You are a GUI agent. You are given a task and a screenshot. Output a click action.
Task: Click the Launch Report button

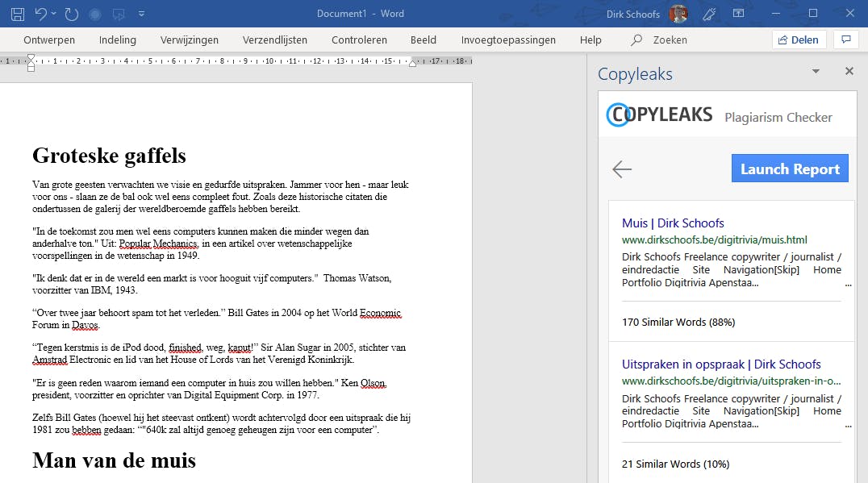(x=790, y=169)
